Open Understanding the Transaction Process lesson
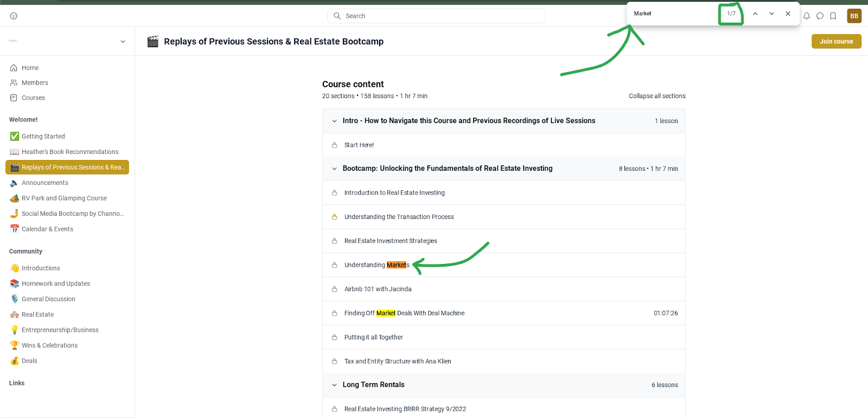 [x=504, y=217]
